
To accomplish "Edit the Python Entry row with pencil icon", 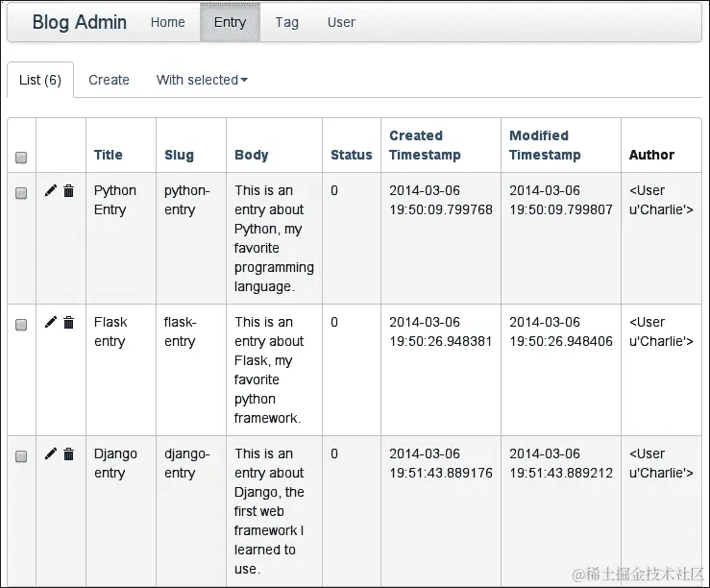I will (51, 190).
